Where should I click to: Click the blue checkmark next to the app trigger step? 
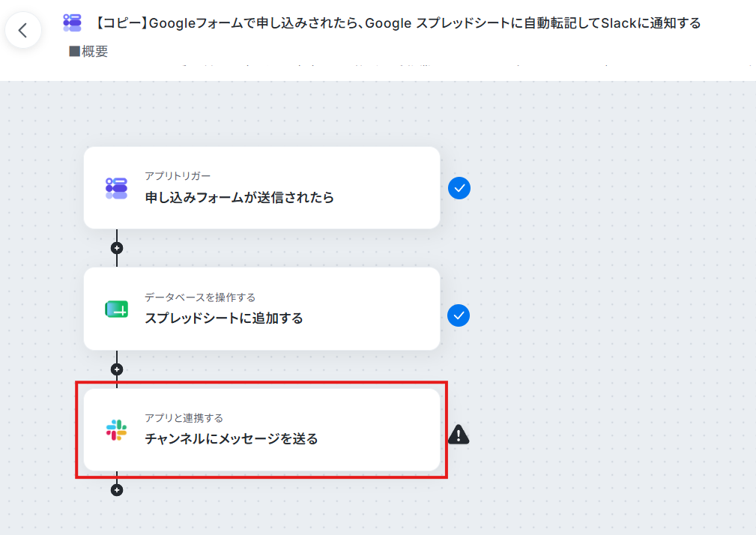click(459, 188)
